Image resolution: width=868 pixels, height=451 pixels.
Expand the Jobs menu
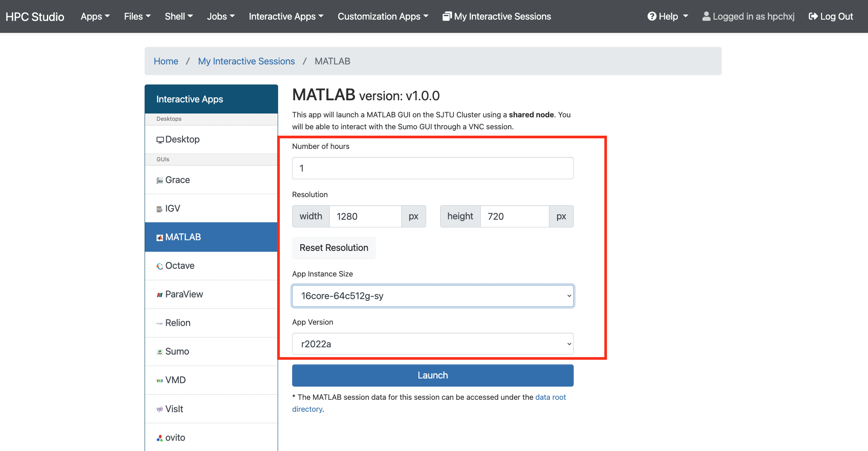click(221, 16)
